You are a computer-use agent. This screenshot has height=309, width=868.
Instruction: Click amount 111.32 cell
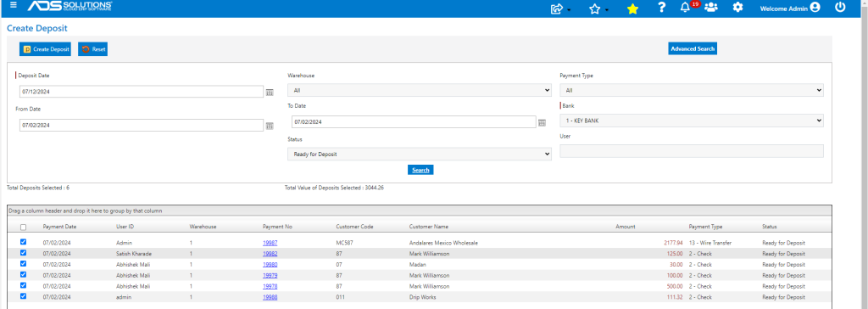pyautogui.click(x=675, y=297)
